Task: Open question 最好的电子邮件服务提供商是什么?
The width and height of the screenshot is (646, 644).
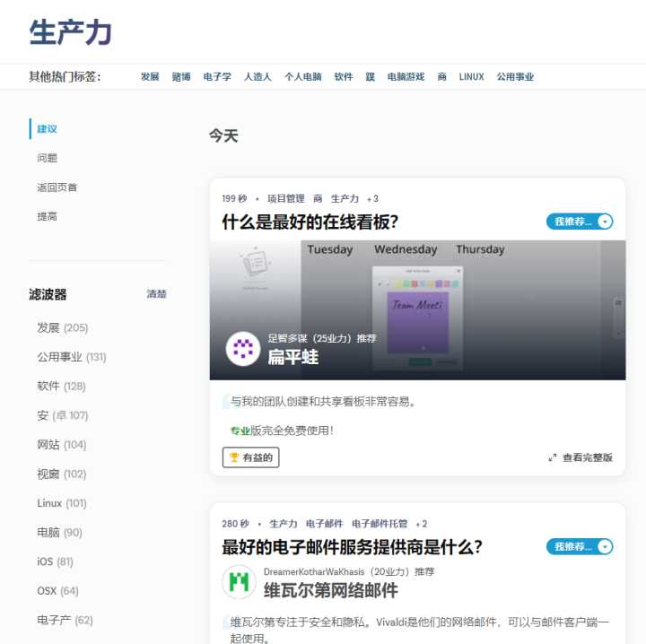Action: click(353, 547)
